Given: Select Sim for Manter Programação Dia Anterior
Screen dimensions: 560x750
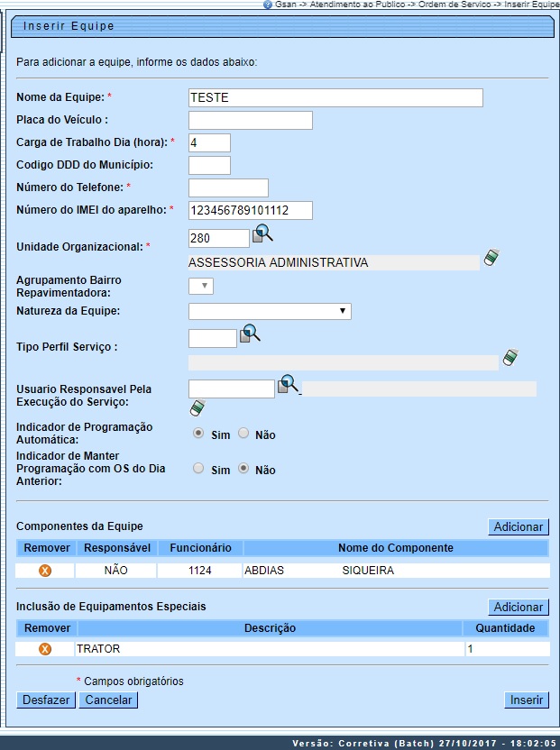Looking at the screenshot, I should (198, 468).
